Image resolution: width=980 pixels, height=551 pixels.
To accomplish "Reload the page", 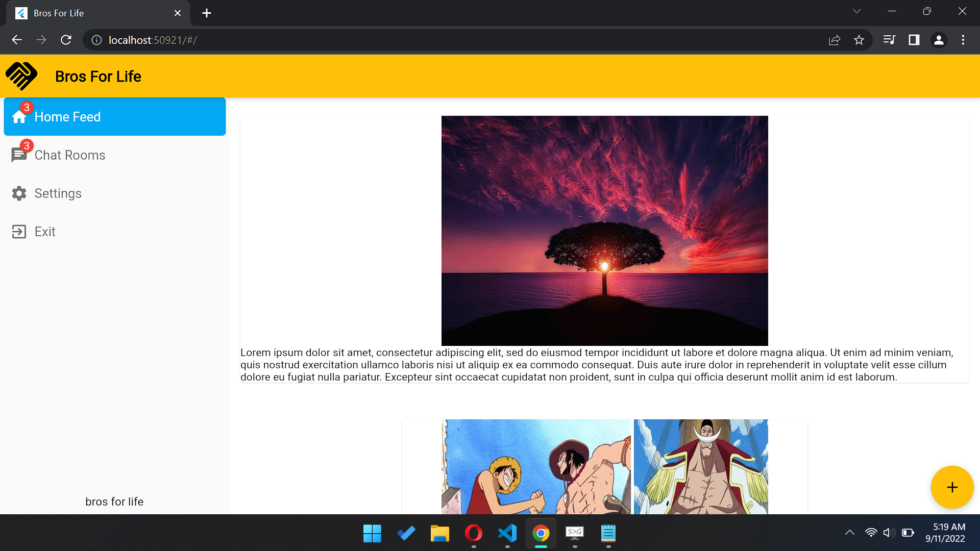I will [66, 40].
